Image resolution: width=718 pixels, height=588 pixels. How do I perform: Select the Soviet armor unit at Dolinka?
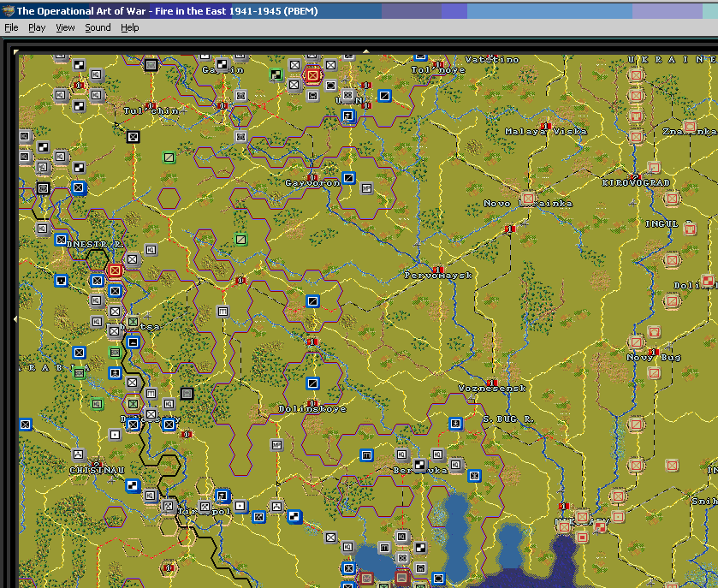pyautogui.click(x=708, y=280)
